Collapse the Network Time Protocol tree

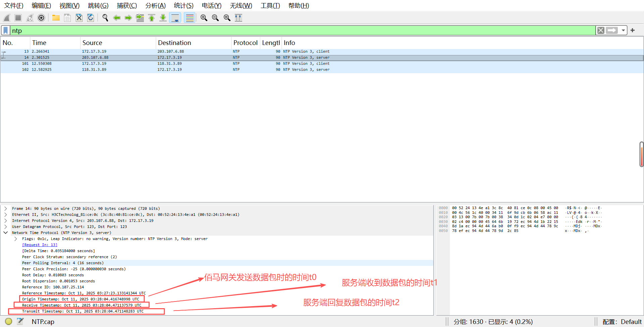(6, 233)
